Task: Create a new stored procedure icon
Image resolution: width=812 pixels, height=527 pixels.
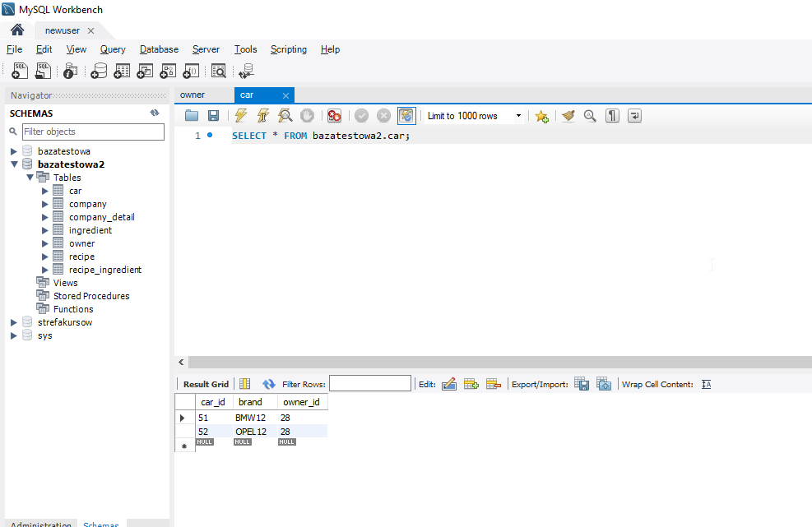Action: (168, 71)
